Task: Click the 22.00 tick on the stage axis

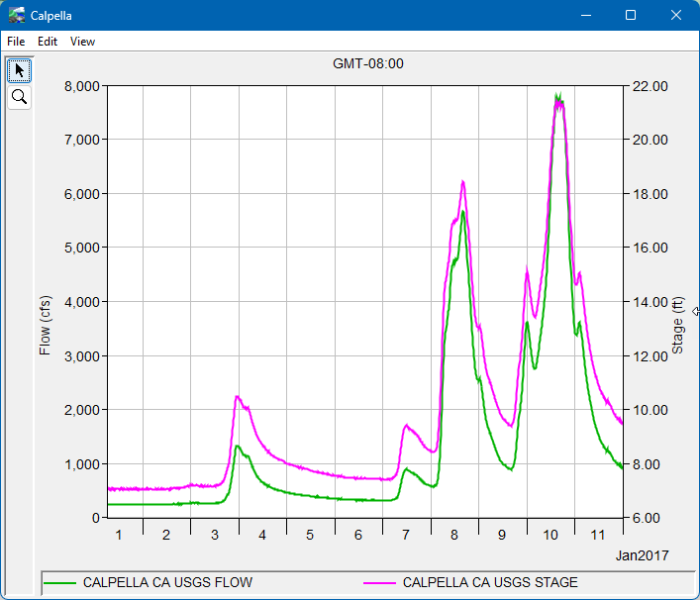Action: 650,86
